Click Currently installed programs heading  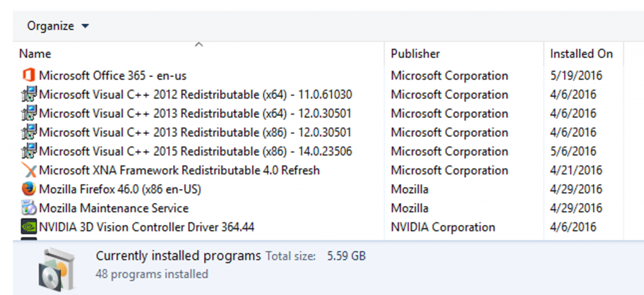178,256
